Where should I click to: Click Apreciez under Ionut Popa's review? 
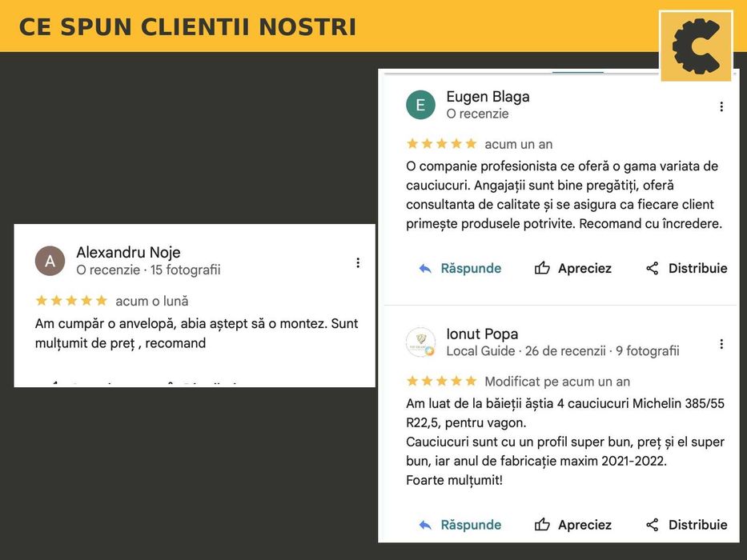[x=584, y=525]
